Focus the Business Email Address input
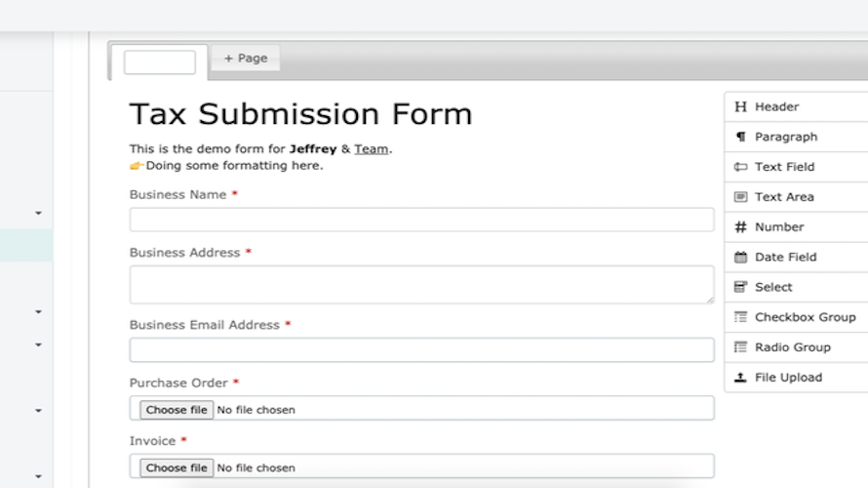Viewport: 868px width, 488px height. pyautogui.click(x=422, y=350)
